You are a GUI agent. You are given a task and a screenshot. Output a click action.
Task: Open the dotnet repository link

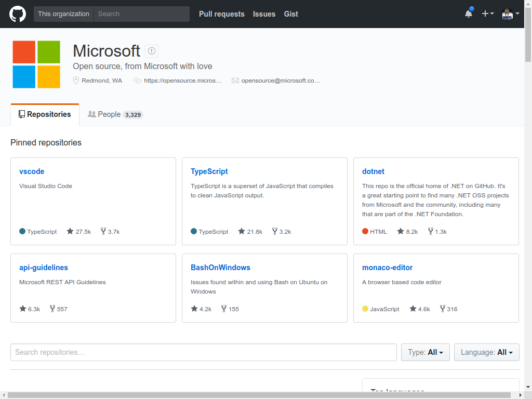(373, 171)
